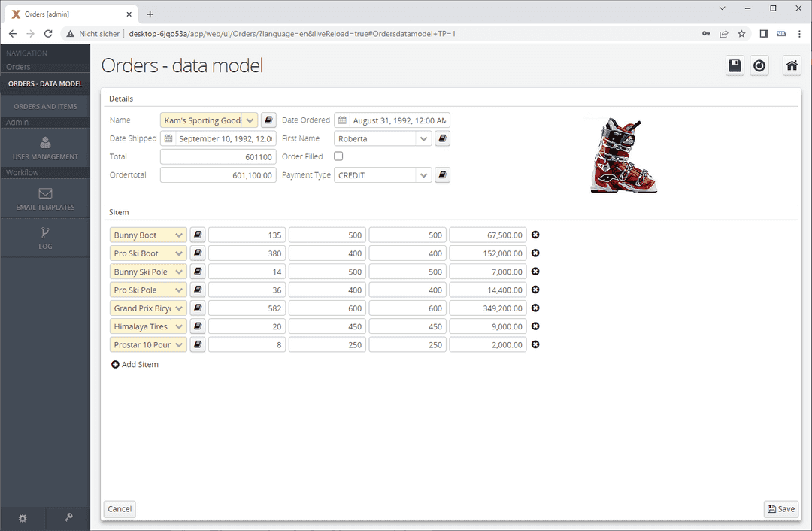Enable the Order Filled checkbox
This screenshot has height=531, width=812.
(x=338, y=156)
